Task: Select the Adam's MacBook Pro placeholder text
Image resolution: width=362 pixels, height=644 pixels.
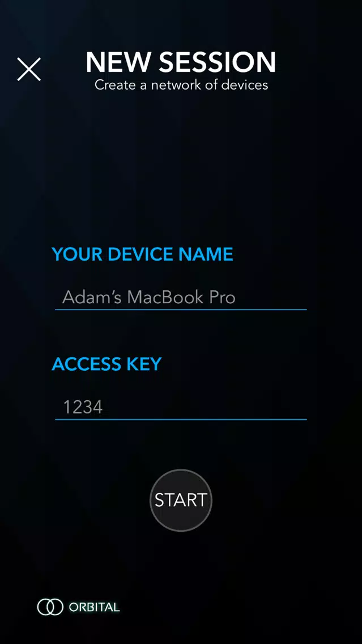Action: [149, 298]
